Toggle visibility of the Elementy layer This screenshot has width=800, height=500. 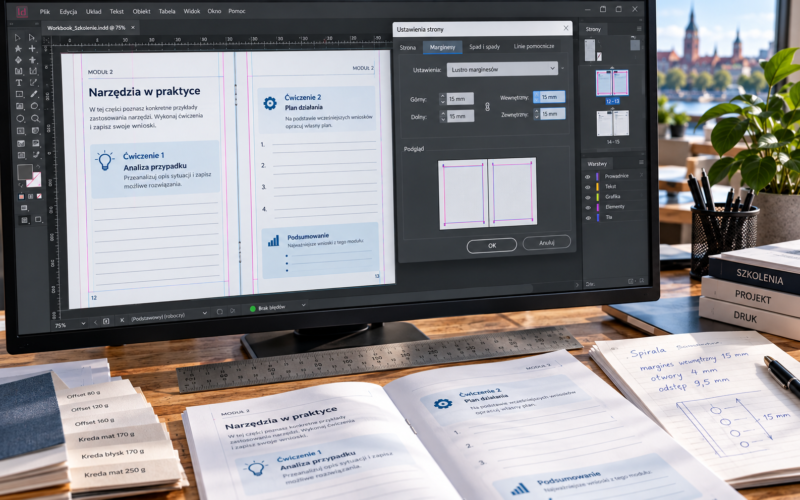tap(587, 207)
